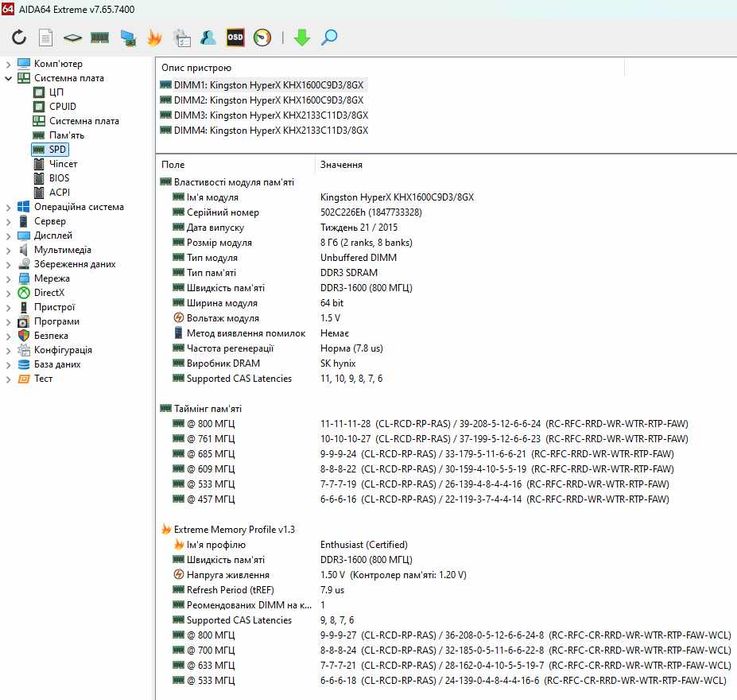Click the @ 633 МГЦ XMP timing row

coord(452,665)
